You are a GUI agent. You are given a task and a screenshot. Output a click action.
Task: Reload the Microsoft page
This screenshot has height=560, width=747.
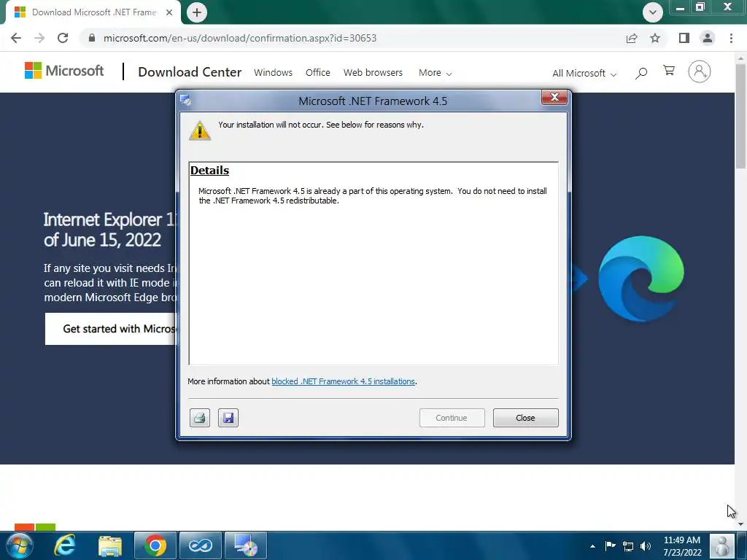pos(63,38)
